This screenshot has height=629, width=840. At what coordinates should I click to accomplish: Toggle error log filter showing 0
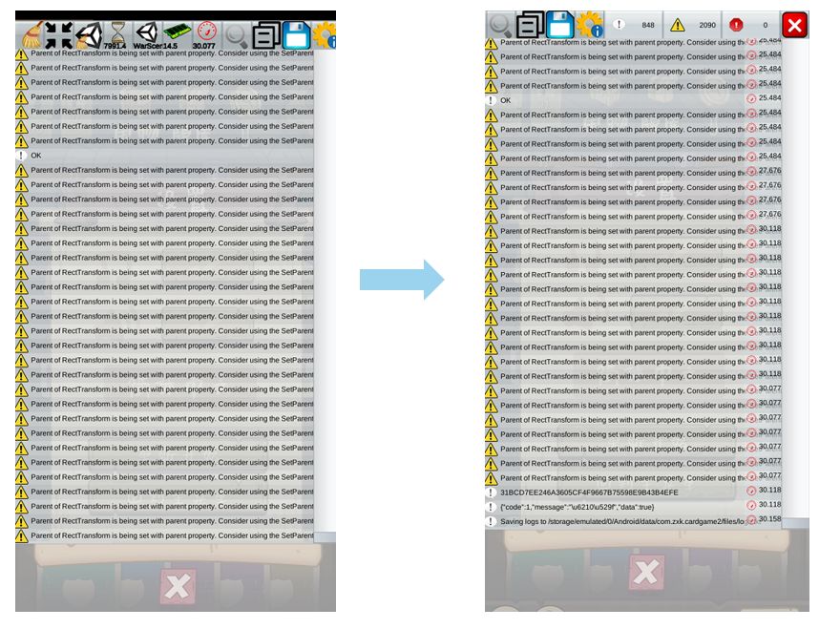(751, 25)
